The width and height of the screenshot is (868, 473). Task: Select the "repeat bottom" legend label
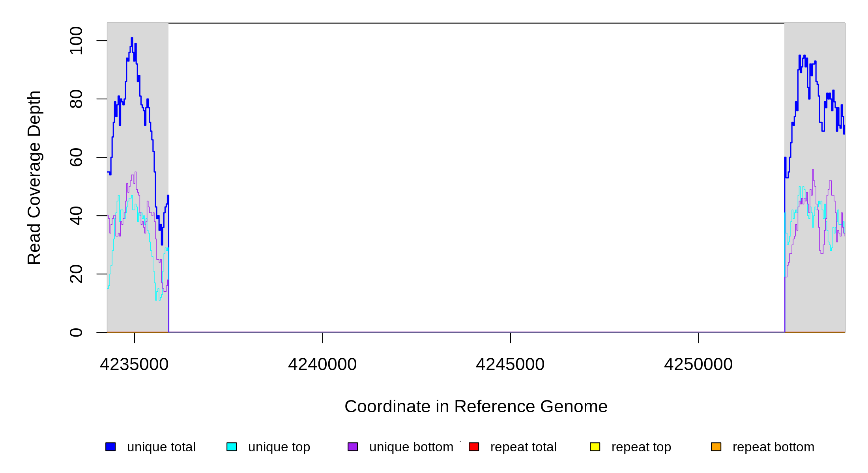point(773,447)
